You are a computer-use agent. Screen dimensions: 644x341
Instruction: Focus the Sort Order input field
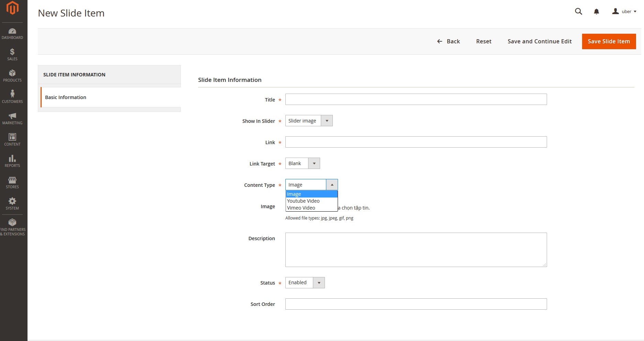[416, 304]
